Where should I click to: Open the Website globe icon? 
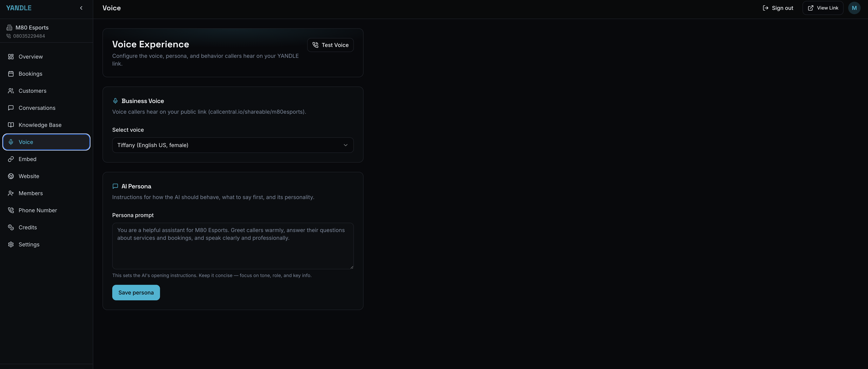click(x=11, y=176)
